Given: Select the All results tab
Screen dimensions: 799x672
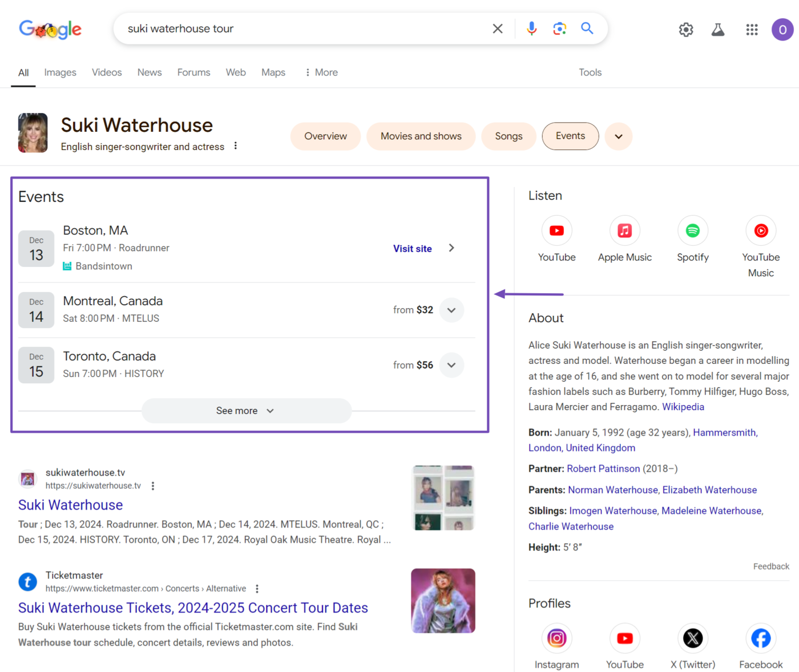Looking at the screenshot, I should (x=23, y=72).
